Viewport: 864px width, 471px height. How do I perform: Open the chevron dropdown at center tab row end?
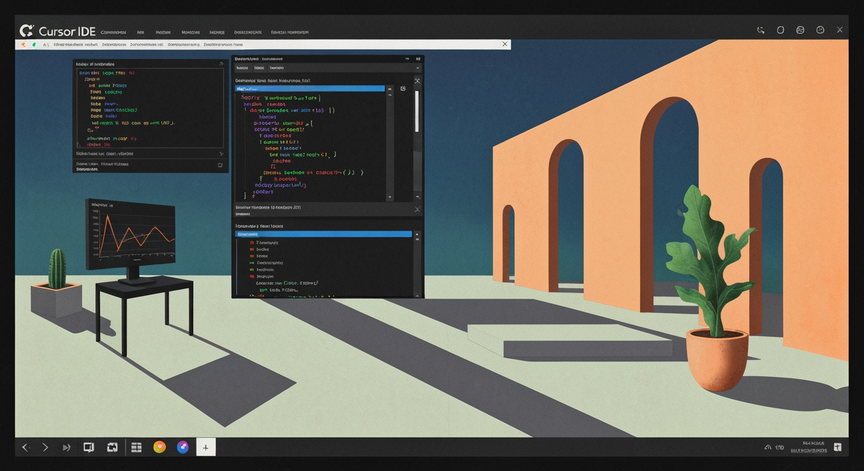click(x=418, y=68)
